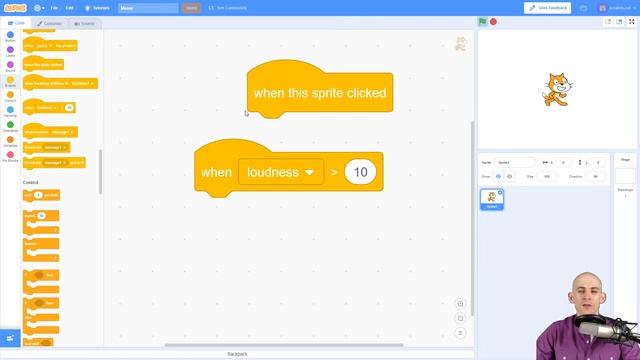This screenshot has width=640, height=360.
Task: Open message1 dropdown in plain broadcast block
Action: 55,147
